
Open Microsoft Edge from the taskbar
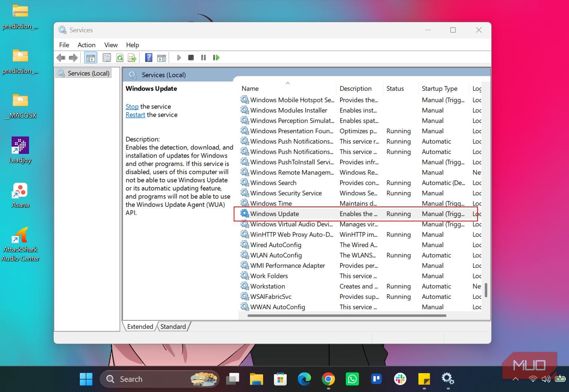pos(304,379)
